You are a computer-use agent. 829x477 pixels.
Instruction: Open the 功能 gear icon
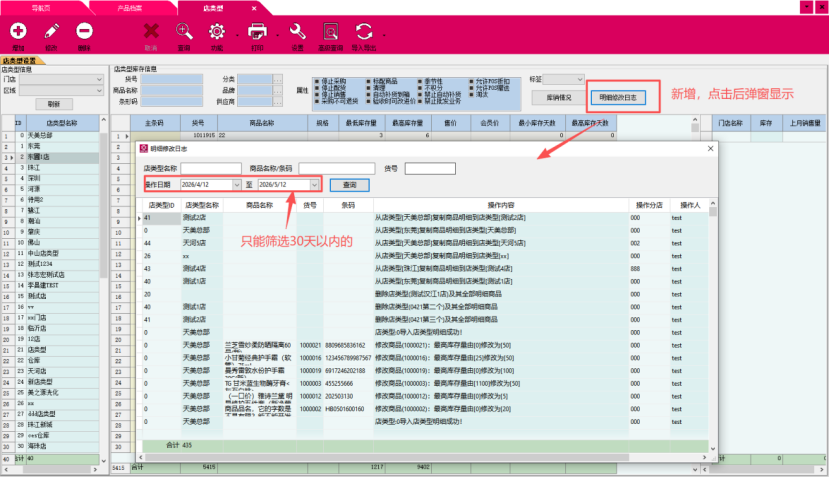point(217,31)
